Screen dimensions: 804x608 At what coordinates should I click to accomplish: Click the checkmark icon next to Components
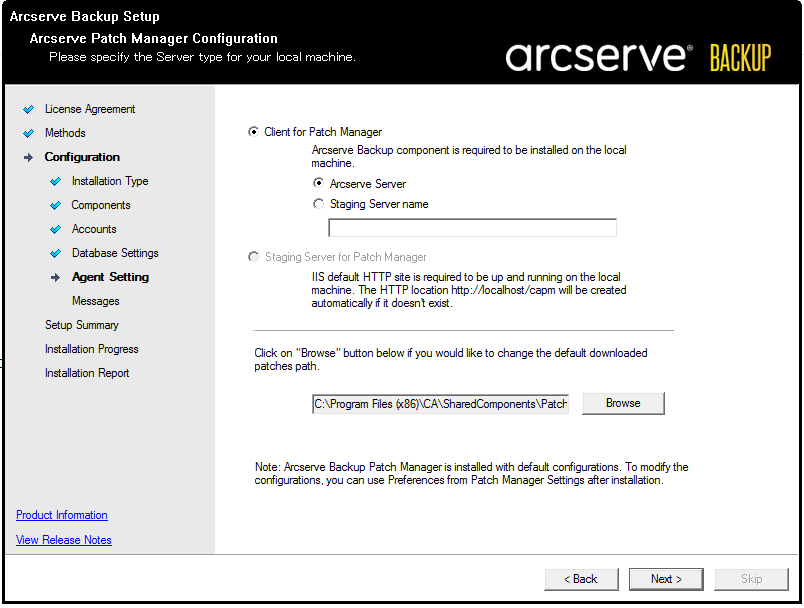[x=56, y=205]
